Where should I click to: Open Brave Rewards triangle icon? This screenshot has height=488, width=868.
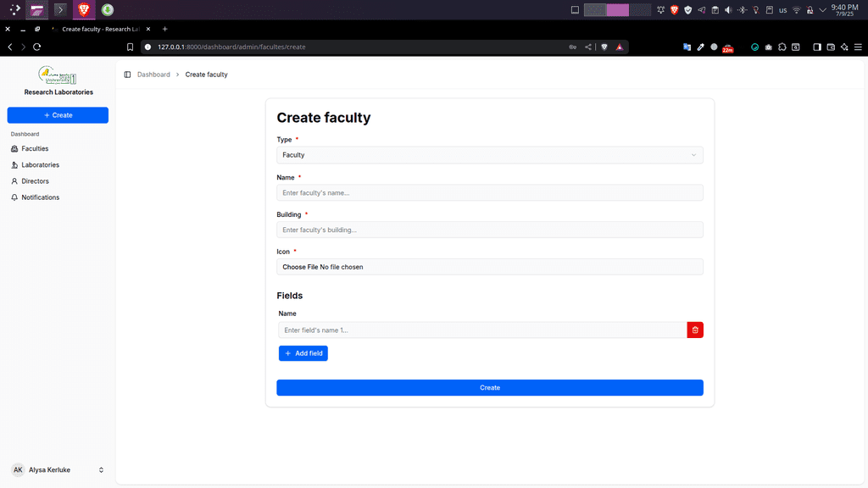620,47
